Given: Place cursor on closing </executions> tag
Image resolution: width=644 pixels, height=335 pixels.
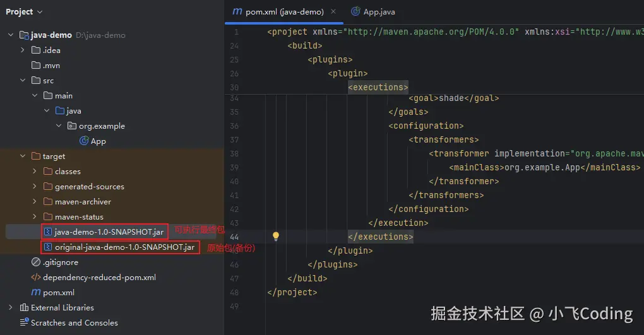Looking at the screenshot, I should 381,237.
